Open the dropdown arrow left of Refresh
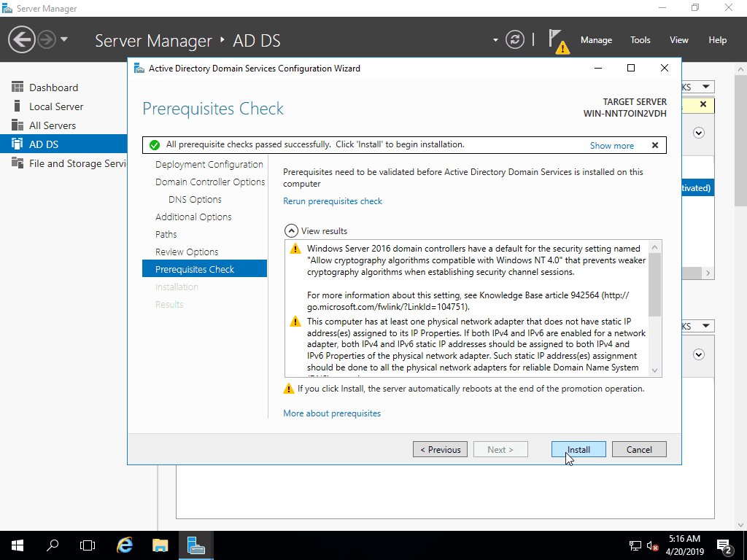Viewport: 747px width, 560px height. click(x=495, y=40)
